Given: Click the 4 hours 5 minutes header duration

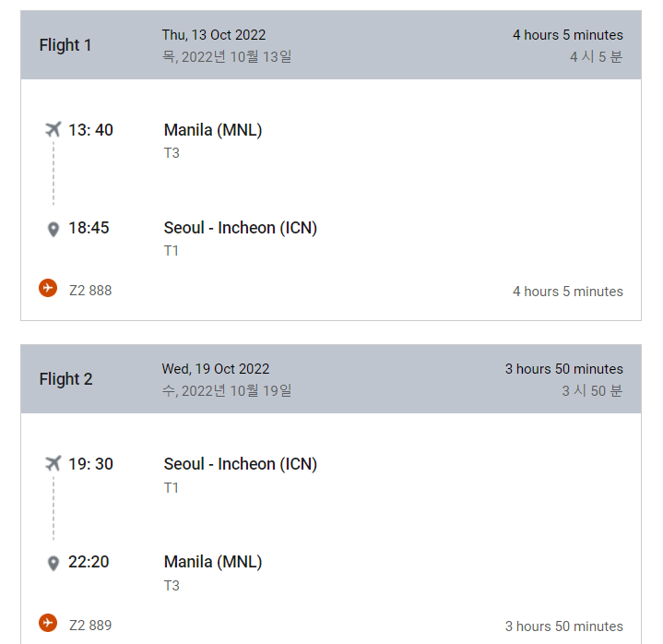Looking at the screenshot, I should (568, 35).
